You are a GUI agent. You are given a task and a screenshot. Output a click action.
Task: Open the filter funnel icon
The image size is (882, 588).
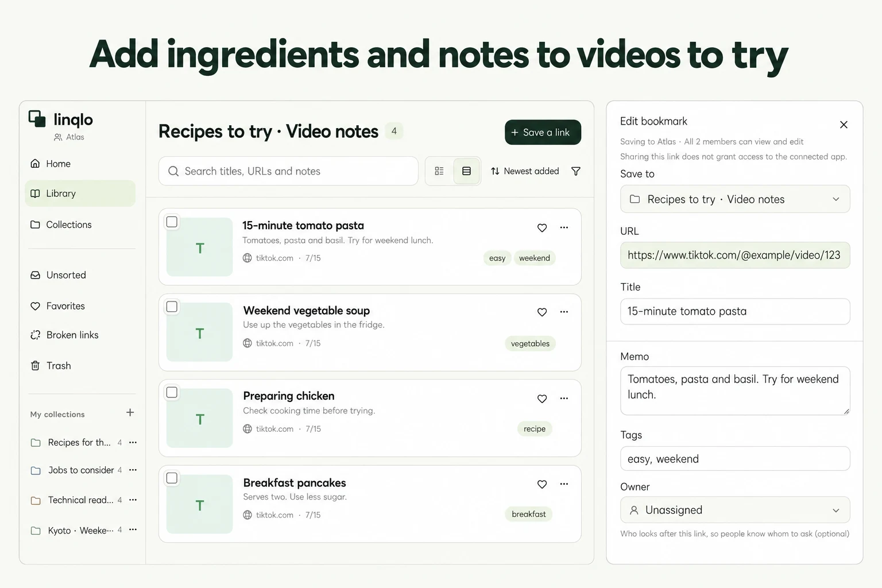[576, 171]
